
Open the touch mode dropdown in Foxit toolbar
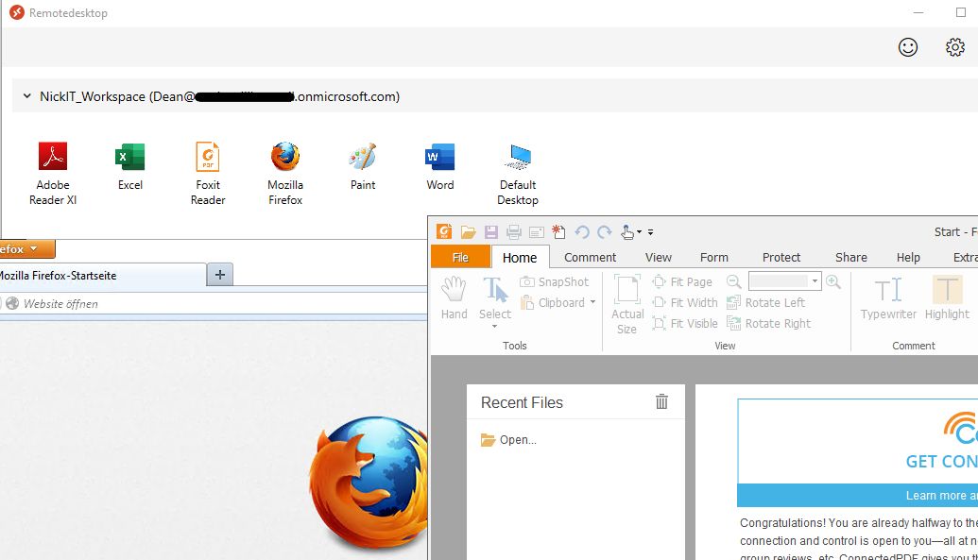pos(630,232)
